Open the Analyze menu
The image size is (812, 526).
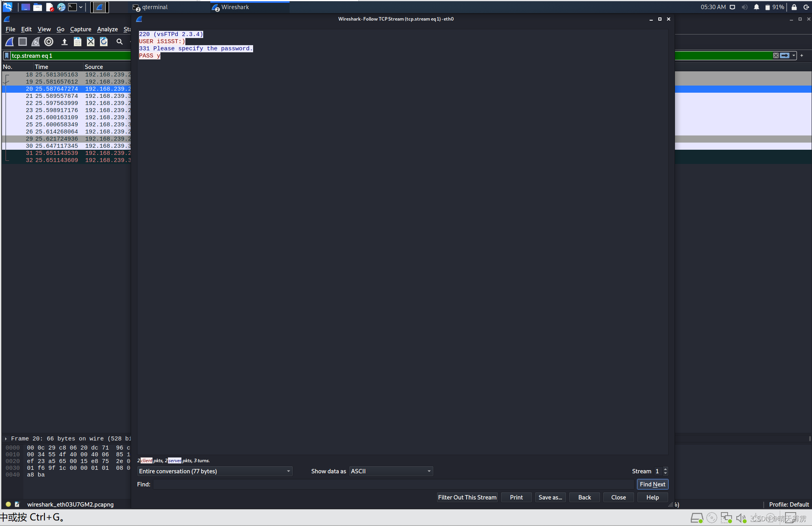coord(107,29)
